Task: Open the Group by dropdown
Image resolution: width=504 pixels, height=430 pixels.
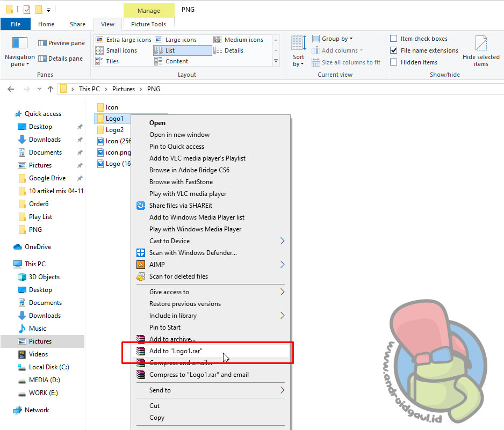Action: coord(333,39)
